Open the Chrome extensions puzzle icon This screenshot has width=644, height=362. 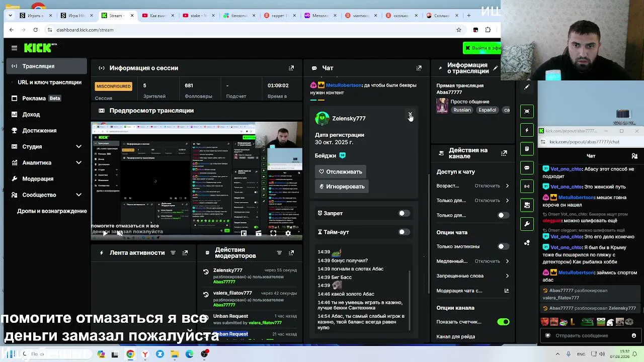tap(488, 30)
